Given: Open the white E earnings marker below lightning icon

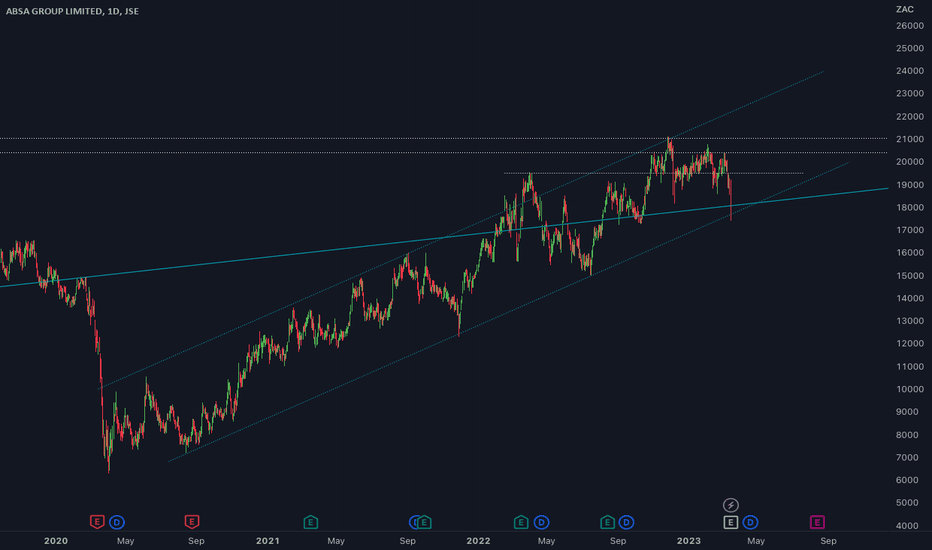Looking at the screenshot, I should click(731, 523).
